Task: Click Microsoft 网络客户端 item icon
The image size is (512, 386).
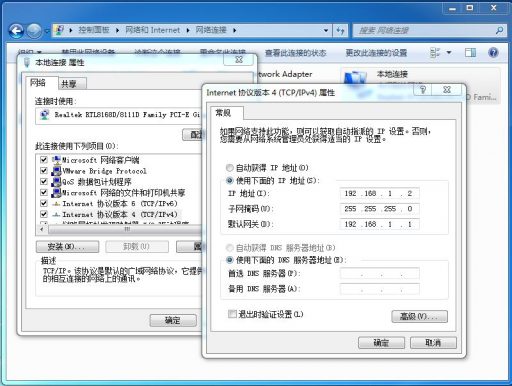Action: click(56, 160)
